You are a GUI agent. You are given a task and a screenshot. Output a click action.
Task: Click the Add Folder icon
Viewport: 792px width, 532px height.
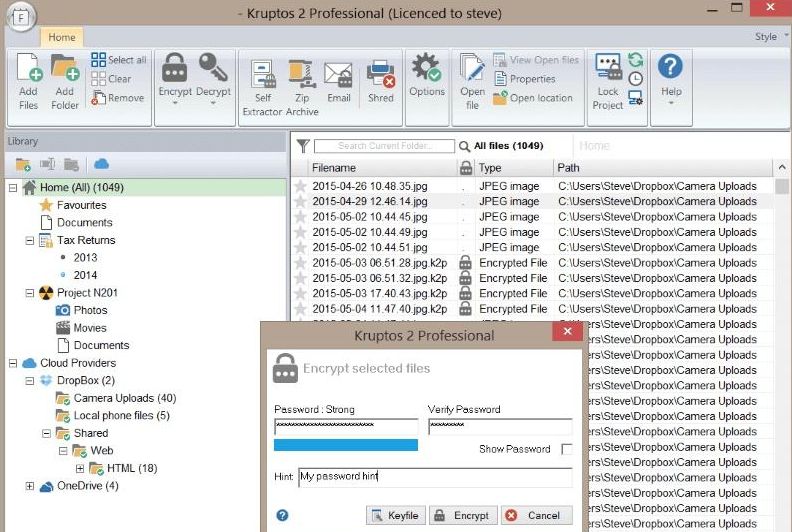tap(65, 68)
